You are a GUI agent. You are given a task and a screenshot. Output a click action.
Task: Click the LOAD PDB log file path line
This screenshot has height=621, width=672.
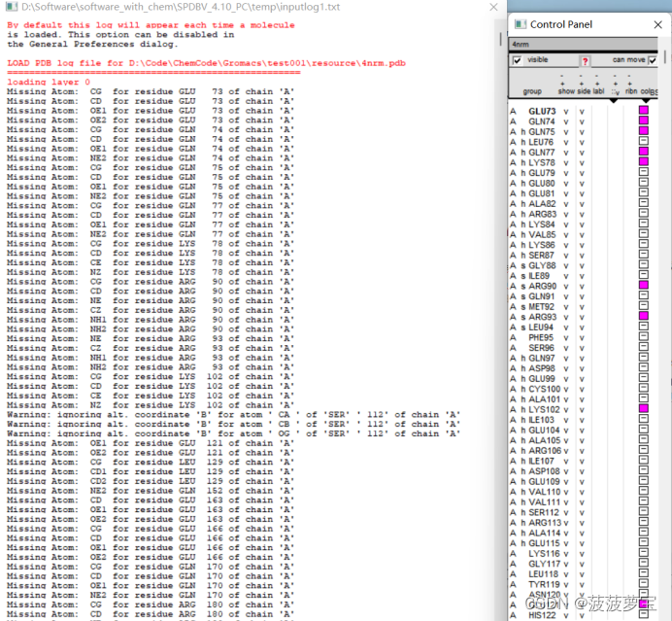(x=206, y=63)
